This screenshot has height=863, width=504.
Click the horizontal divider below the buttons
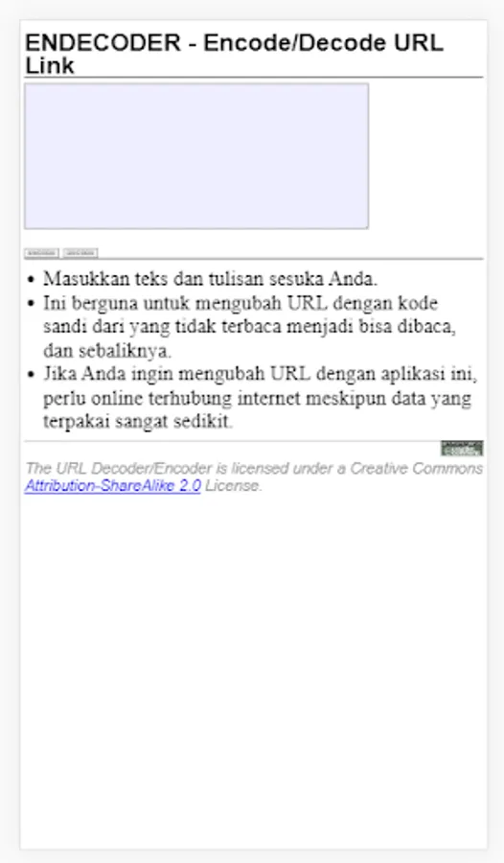pyautogui.click(x=254, y=259)
